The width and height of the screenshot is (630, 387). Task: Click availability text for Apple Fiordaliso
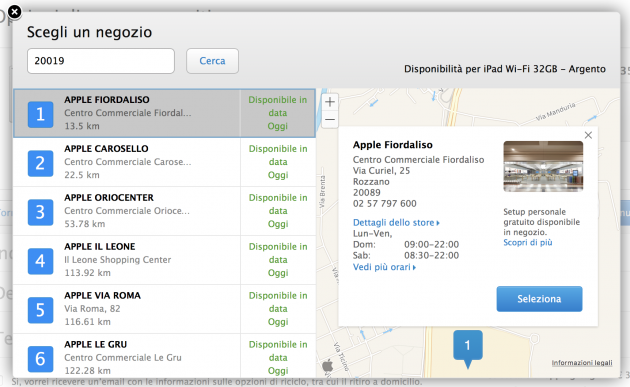[278, 113]
